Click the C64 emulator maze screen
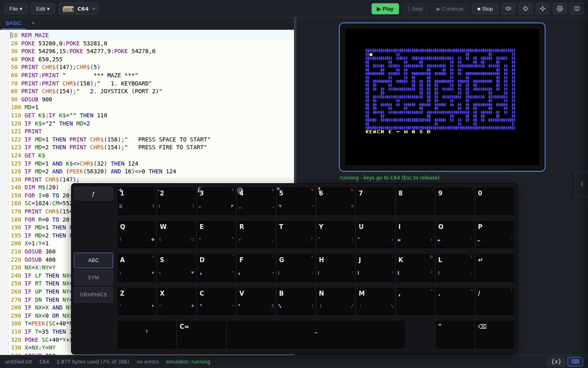Screen dimensions: 588x368 point(442,97)
